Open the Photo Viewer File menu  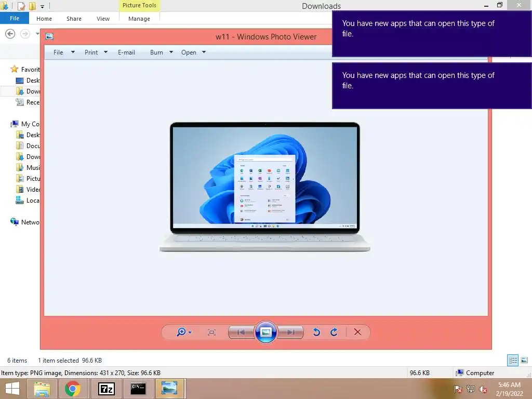(x=58, y=52)
